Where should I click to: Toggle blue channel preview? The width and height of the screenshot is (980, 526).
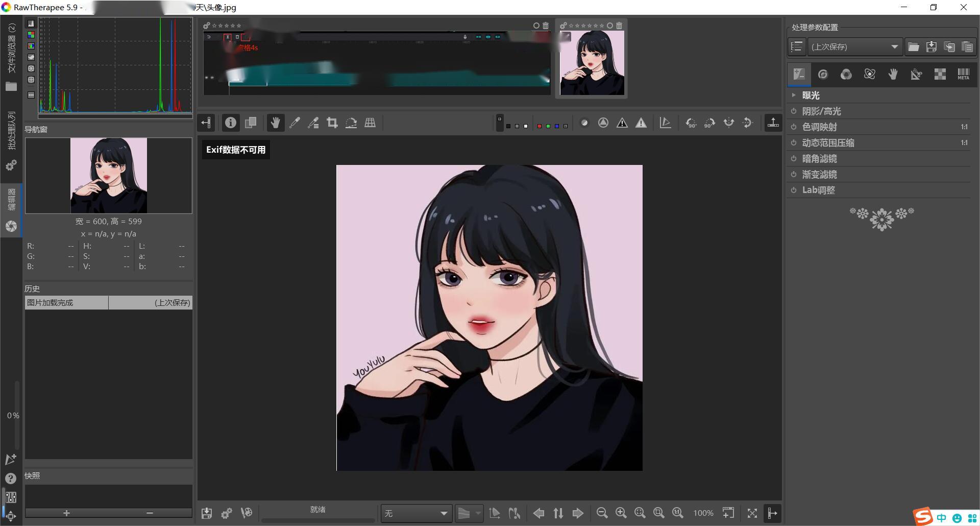[556, 126]
